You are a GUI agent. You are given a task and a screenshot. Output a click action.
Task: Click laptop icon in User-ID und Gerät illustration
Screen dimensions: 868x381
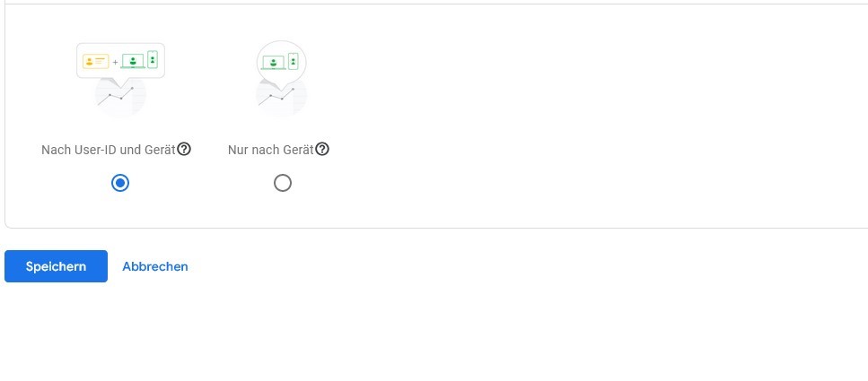133,61
